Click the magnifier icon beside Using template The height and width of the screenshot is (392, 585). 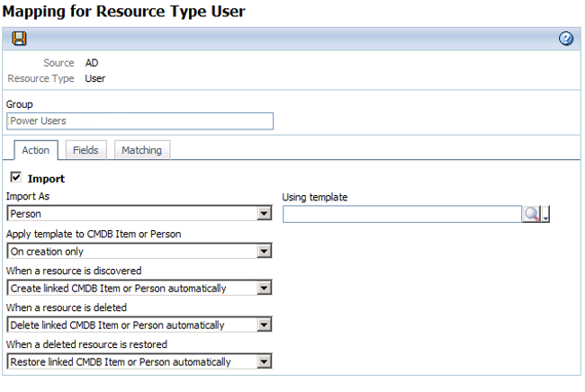(x=532, y=214)
